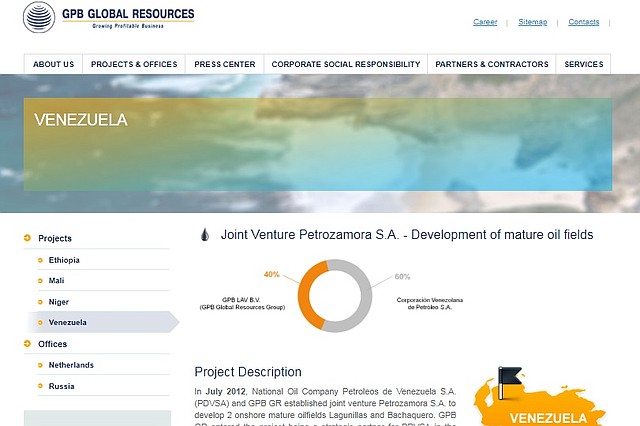
Task: Click the orange arrow icon next to Offices
Action: 27,344
